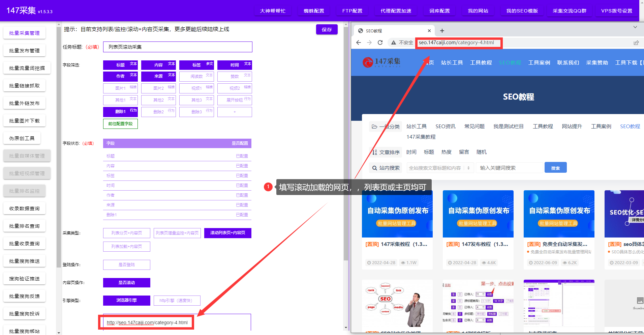Screen dimensions: 644x335
Task: Open 批量采集管理 in the sidebar
Action: pyautogui.click(x=24, y=33)
